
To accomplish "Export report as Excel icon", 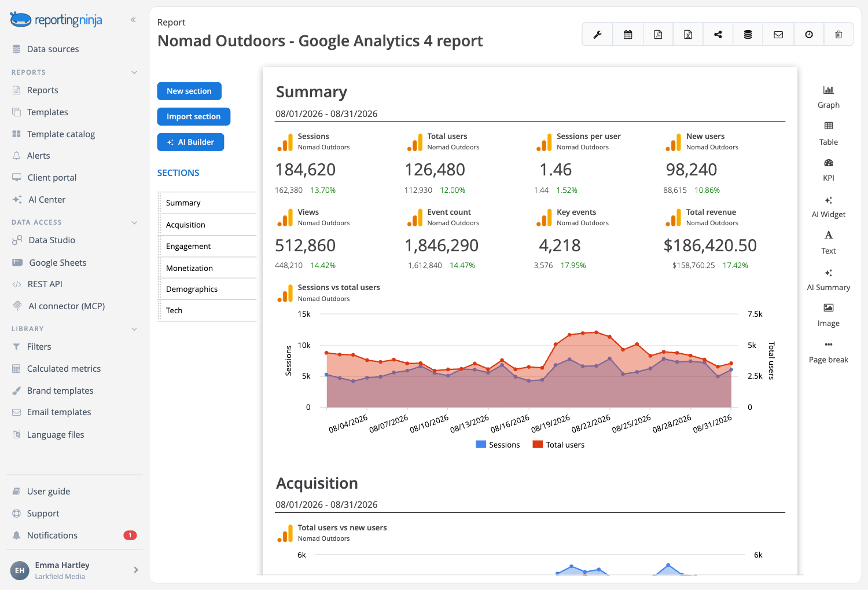I will [688, 35].
